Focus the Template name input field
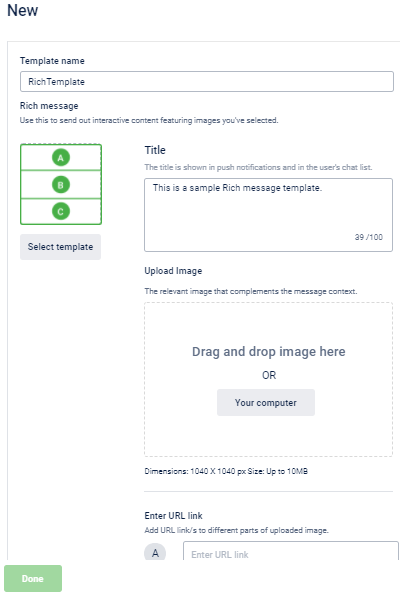 tap(207, 82)
